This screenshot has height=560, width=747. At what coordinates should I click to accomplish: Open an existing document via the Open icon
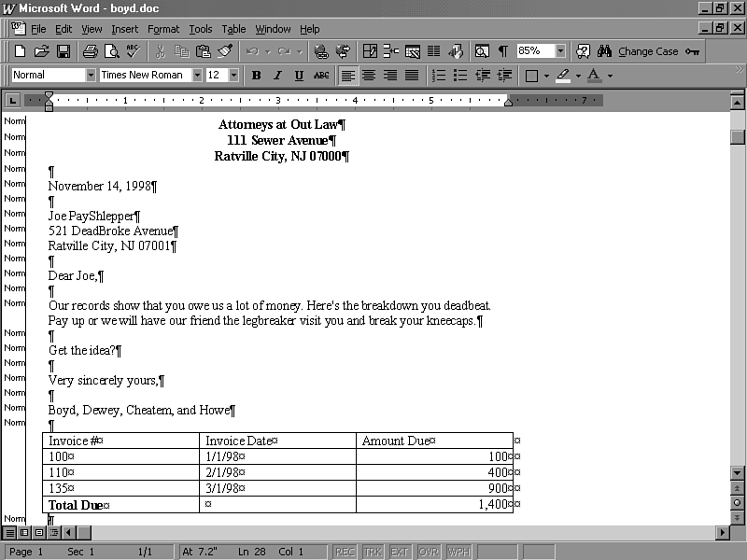(41, 51)
